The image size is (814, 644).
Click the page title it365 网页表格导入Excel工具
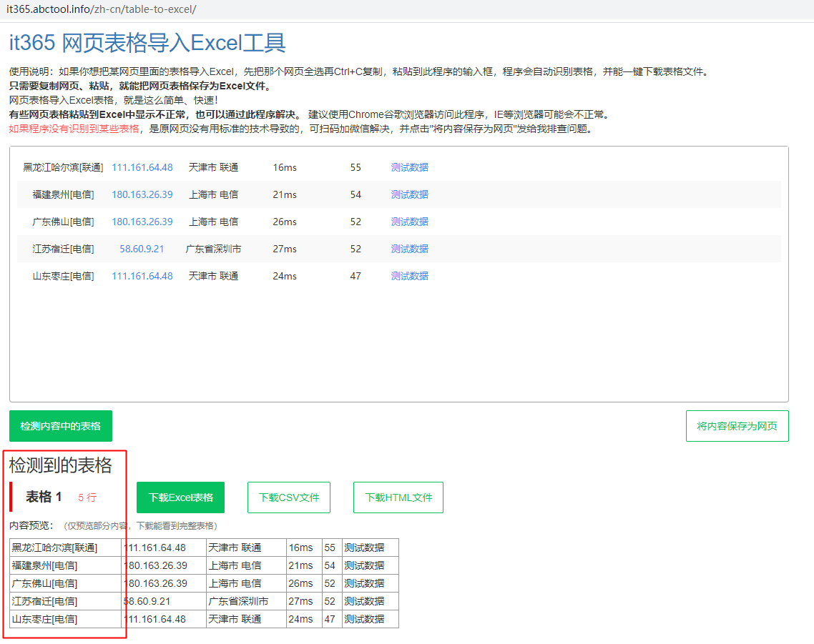tap(147, 44)
